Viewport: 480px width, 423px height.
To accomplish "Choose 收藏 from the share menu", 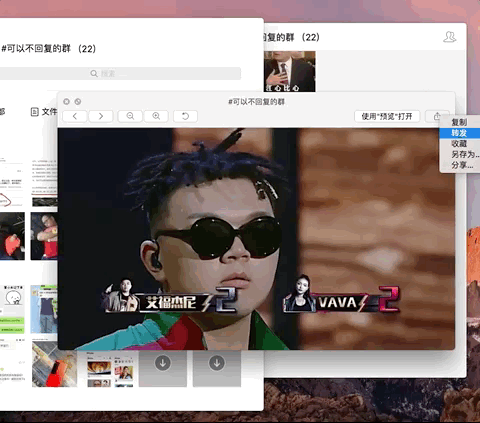I will click(459, 143).
